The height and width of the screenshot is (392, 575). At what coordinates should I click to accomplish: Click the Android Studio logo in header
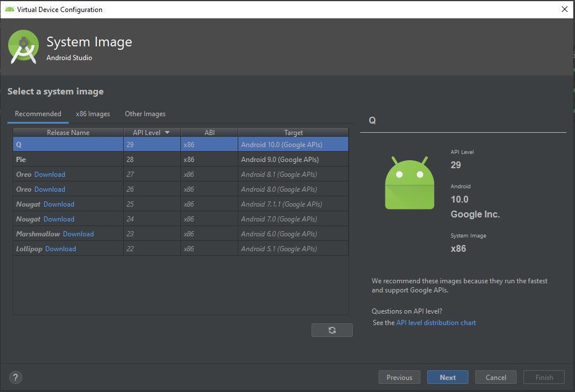tap(23, 47)
